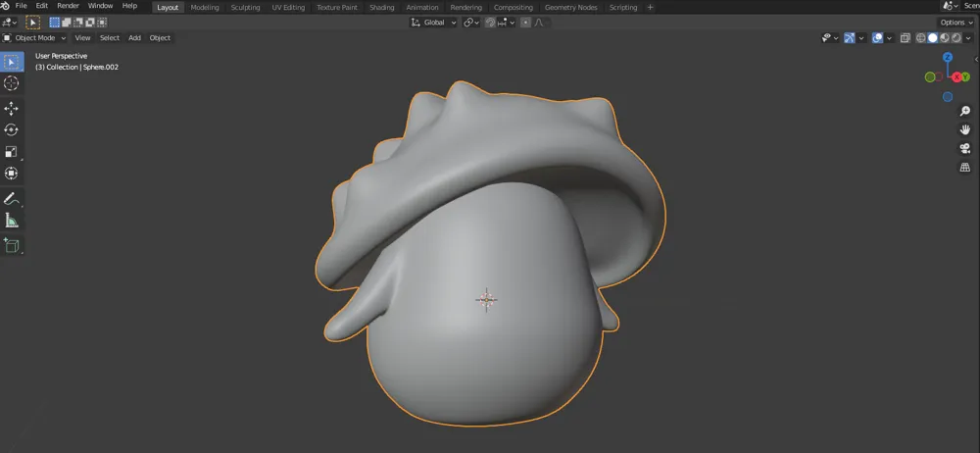Image resolution: width=980 pixels, height=453 pixels.
Task: Set selection mode to Set new selection
Action: [54, 23]
